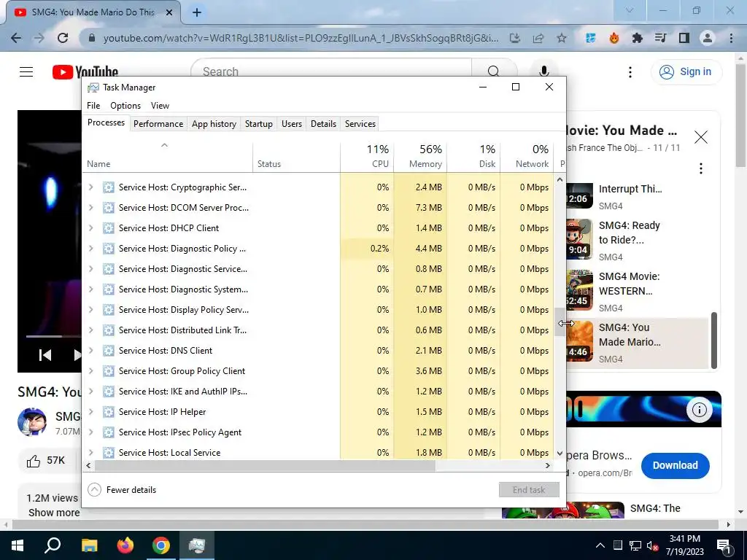This screenshot has width=747, height=560.
Task: Open the Task Manager View menu
Action: (x=160, y=106)
